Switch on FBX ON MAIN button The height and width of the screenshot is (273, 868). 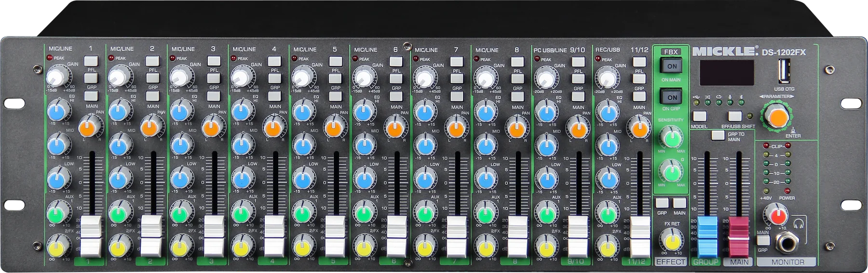pyautogui.click(x=672, y=66)
